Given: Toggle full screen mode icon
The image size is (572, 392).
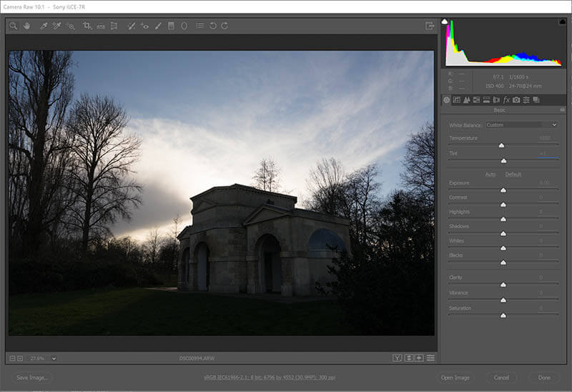Looking at the screenshot, I should [x=430, y=26].
